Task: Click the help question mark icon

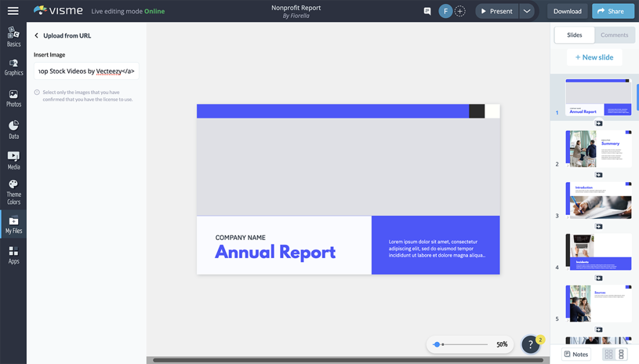Action: 530,344
